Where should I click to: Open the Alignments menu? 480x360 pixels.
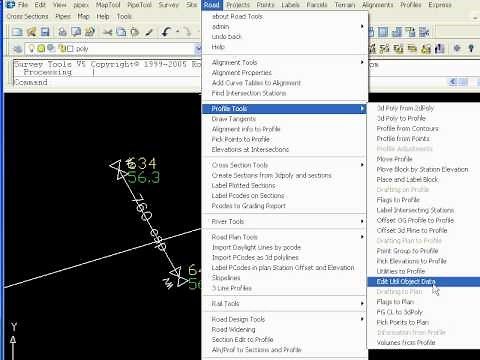coord(378,5)
